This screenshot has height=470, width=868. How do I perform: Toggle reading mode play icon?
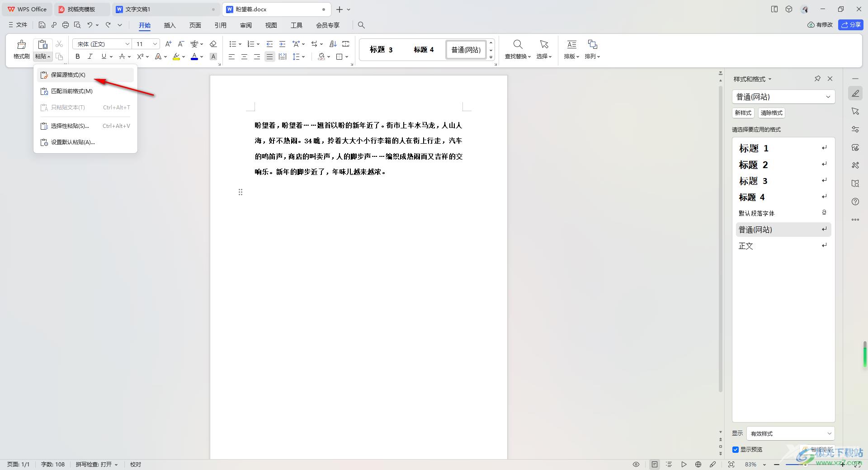(684, 464)
